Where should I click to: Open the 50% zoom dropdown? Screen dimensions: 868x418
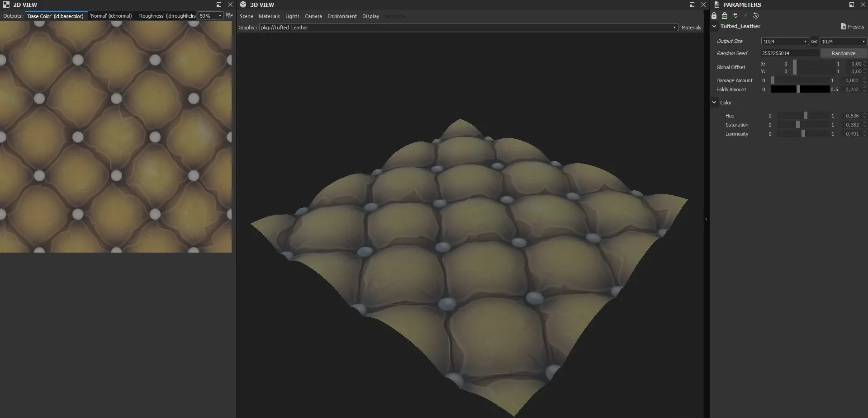pyautogui.click(x=211, y=16)
